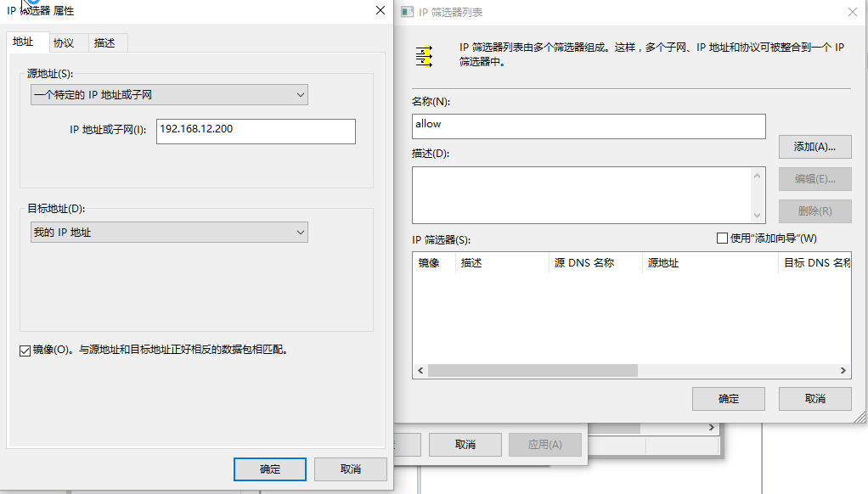868x494 pixels.
Task: Click the filter list icon in the 筛选器列表 dialog
Action: tap(423, 55)
